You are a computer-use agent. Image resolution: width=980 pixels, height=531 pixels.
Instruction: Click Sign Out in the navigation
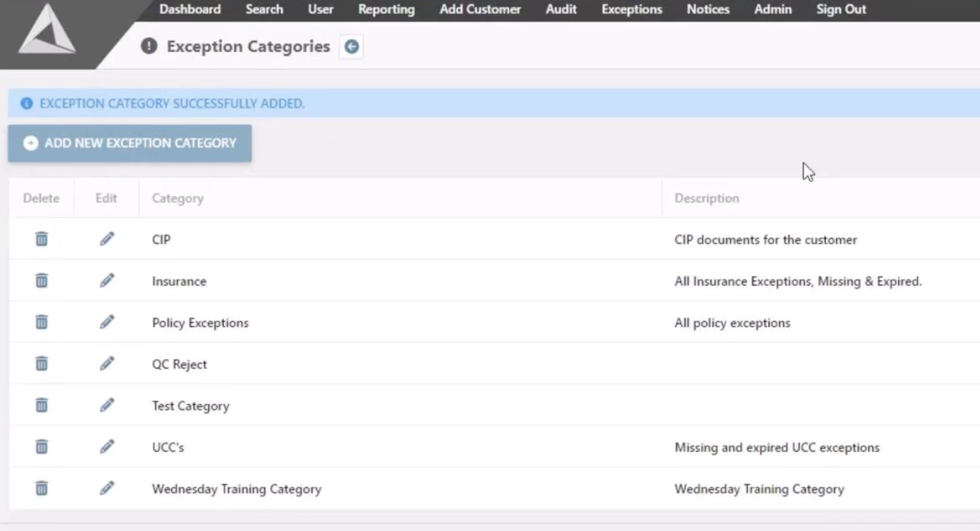(841, 9)
